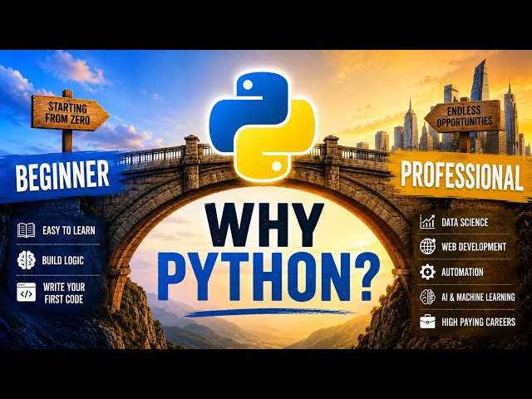This screenshot has height=399, width=532.
Task: Click the 'Endless Opportunities' wooden sign
Action: click(464, 116)
